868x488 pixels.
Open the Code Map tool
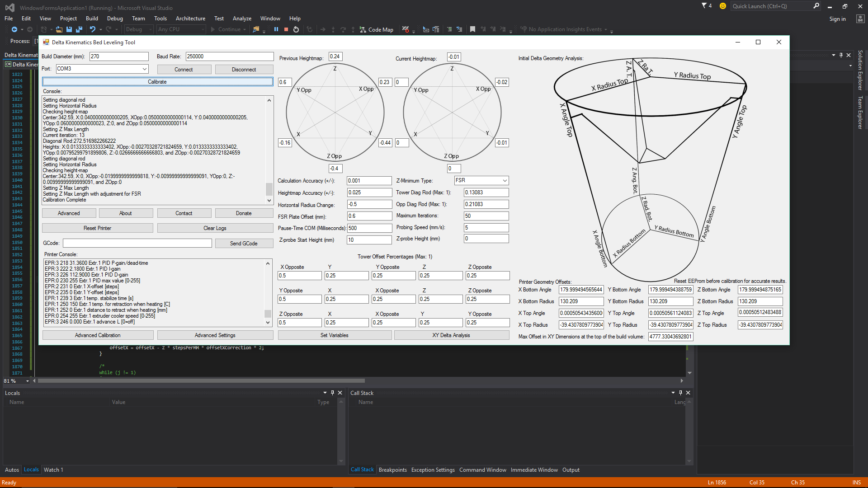click(x=377, y=29)
